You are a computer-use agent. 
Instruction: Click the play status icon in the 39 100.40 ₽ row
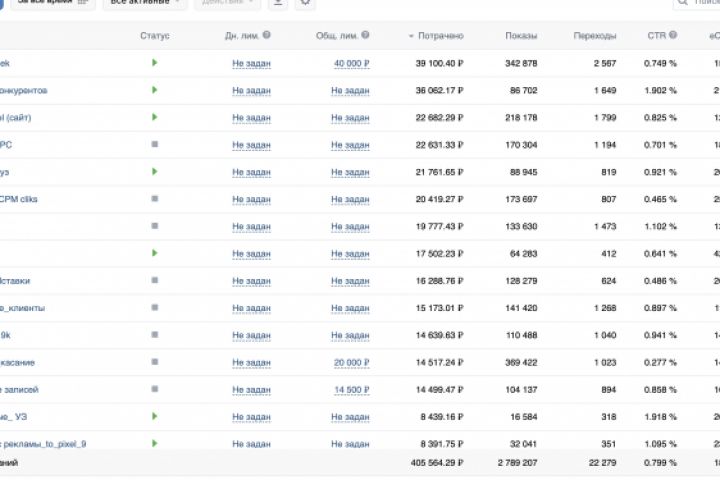(155, 63)
